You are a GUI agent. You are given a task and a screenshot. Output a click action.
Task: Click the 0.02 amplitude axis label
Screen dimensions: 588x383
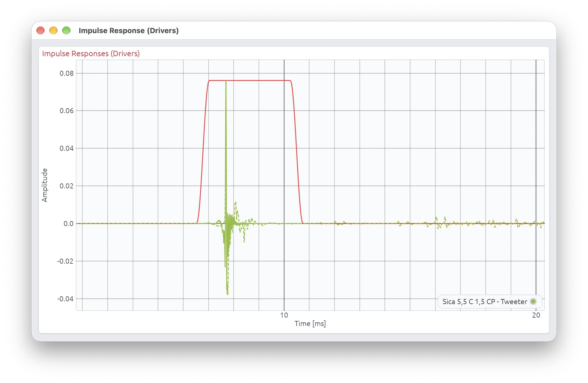(67, 186)
